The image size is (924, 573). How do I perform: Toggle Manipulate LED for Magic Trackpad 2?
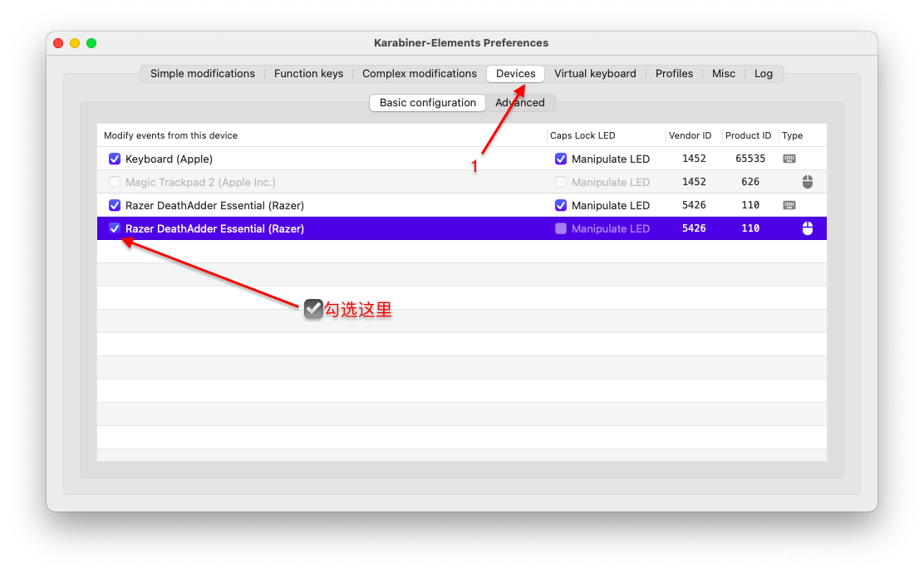click(560, 182)
